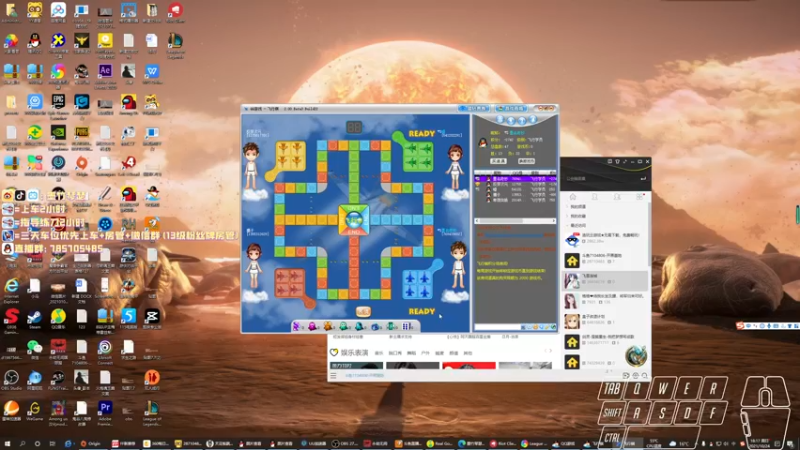The height and width of the screenshot is (450, 800).
Task: Click the game chat input field
Action: (497, 327)
